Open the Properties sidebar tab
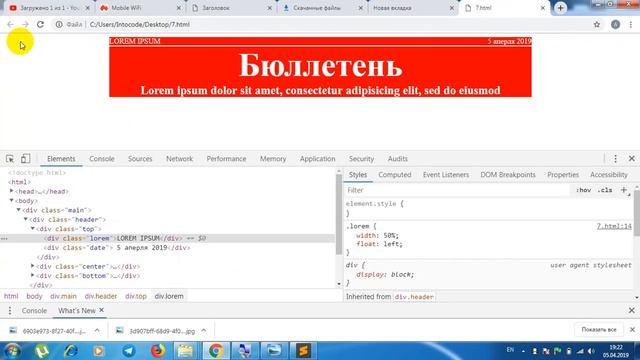 point(563,175)
